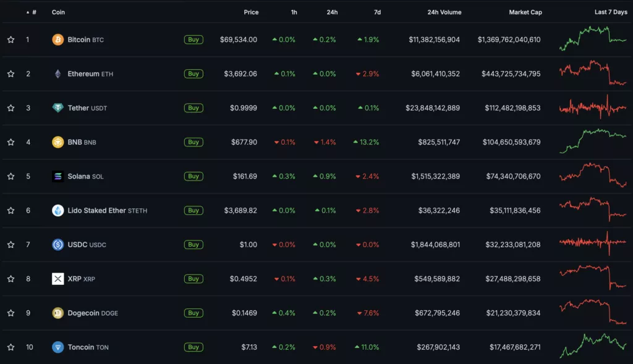Screen dimensions: 633x364
Task: Sort by the Price column header
Action: coord(251,12)
